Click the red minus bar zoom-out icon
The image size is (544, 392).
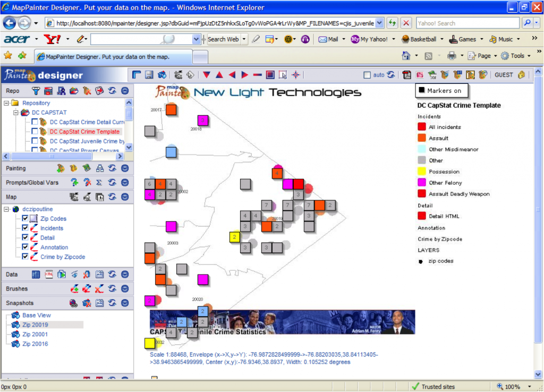click(x=258, y=75)
